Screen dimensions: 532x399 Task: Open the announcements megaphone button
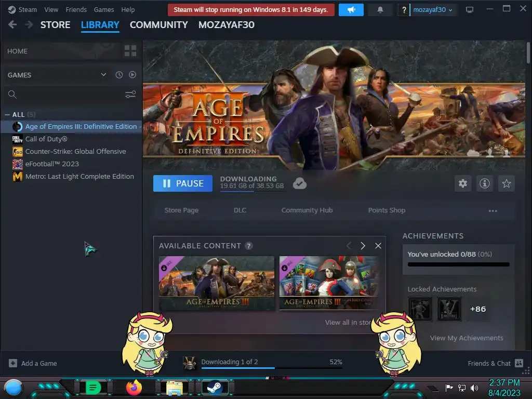351,10
